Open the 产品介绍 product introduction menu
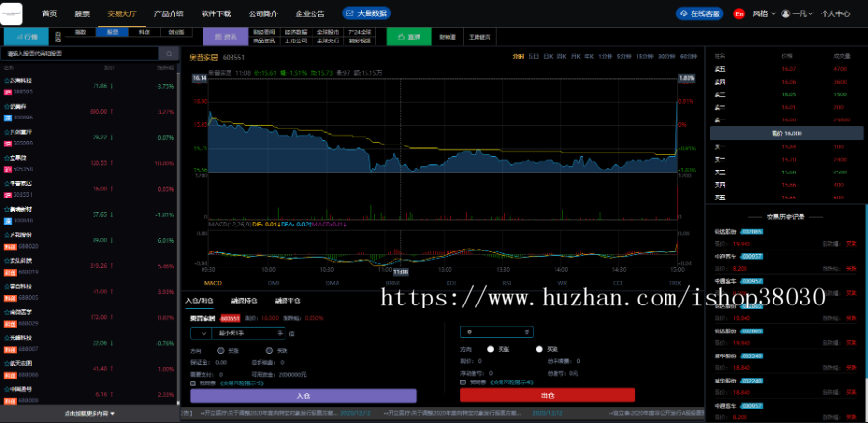This screenshot has width=868, height=423. coord(169,13)
